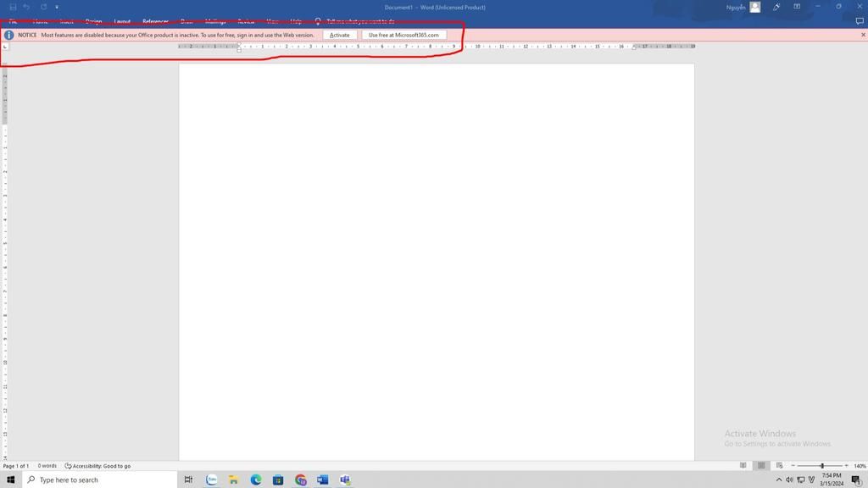868x488 pixels.
Task: Click Use free at Microsoft365.com button
Action: [x=403, y=35]
